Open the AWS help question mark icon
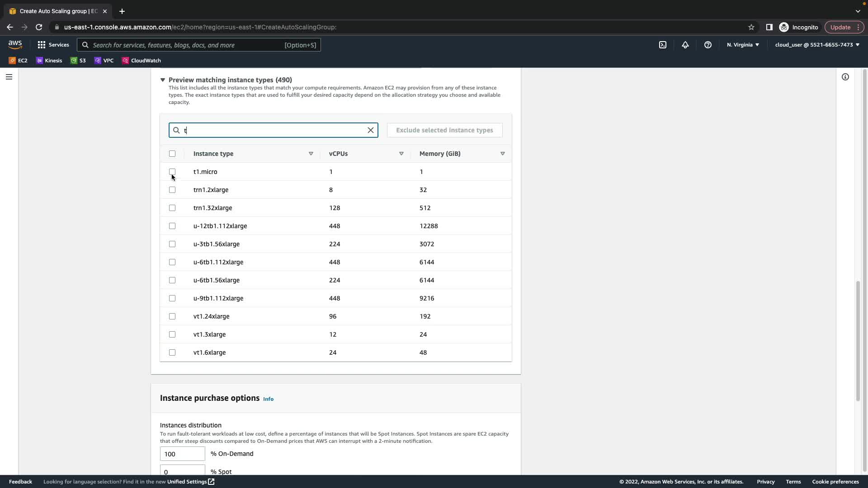 tap(708, 45)
